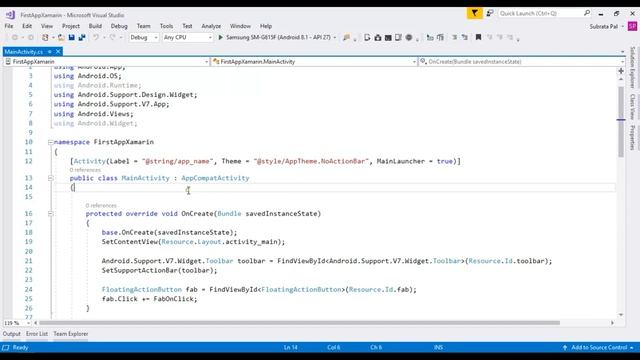Save MainActivity.cs with the Save icon
Viewport: 640px width, 360px height.
point(71,38)
